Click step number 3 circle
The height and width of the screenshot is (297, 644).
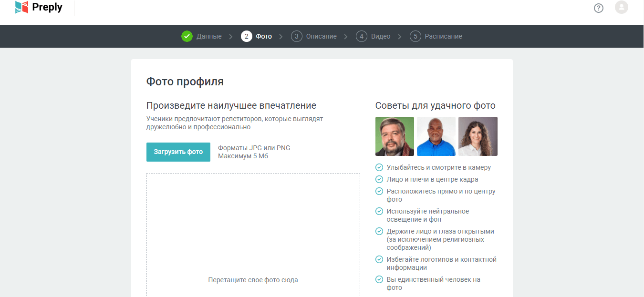pyautogui.click(x=297, y=36)
